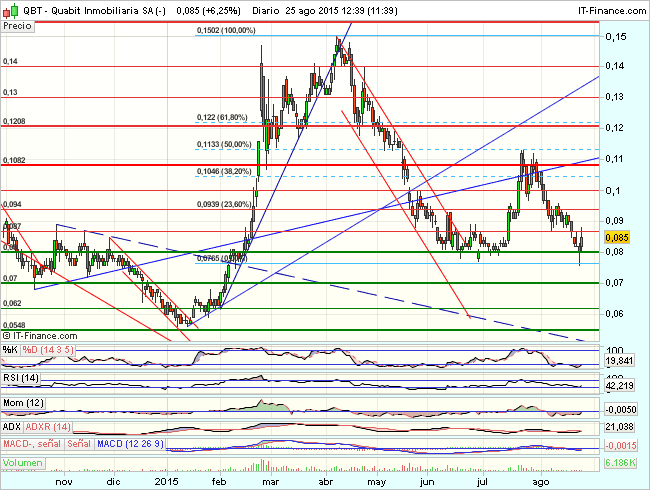Click the ADXR (14) indicator label
Viewport: 650px width, 490px height.
pos(48,427)
